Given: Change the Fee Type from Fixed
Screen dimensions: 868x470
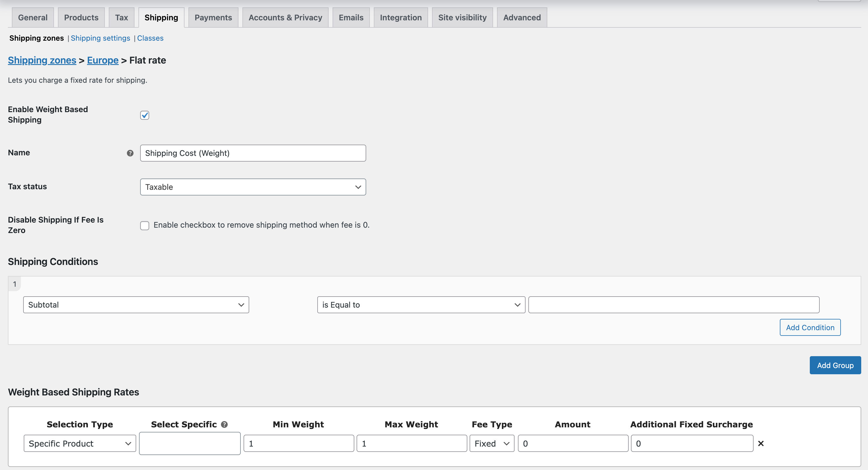Looking at the screenshot, I should (491, 443).
